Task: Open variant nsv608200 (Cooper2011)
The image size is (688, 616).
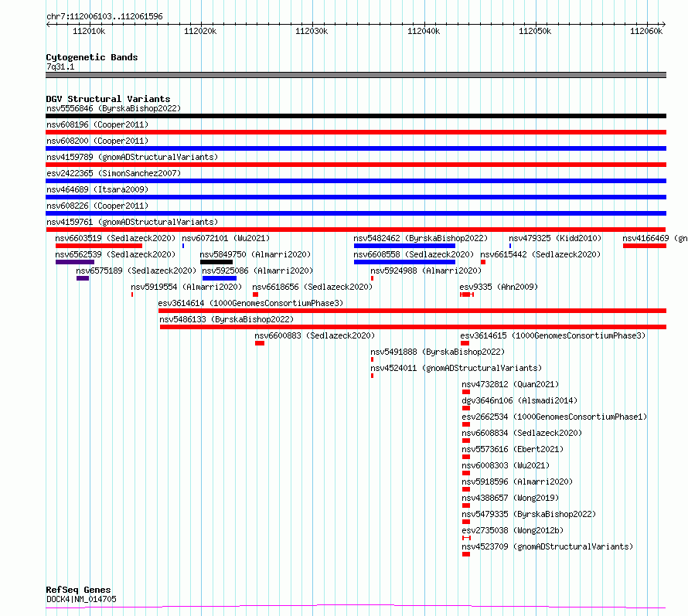Action: point(97,141)
